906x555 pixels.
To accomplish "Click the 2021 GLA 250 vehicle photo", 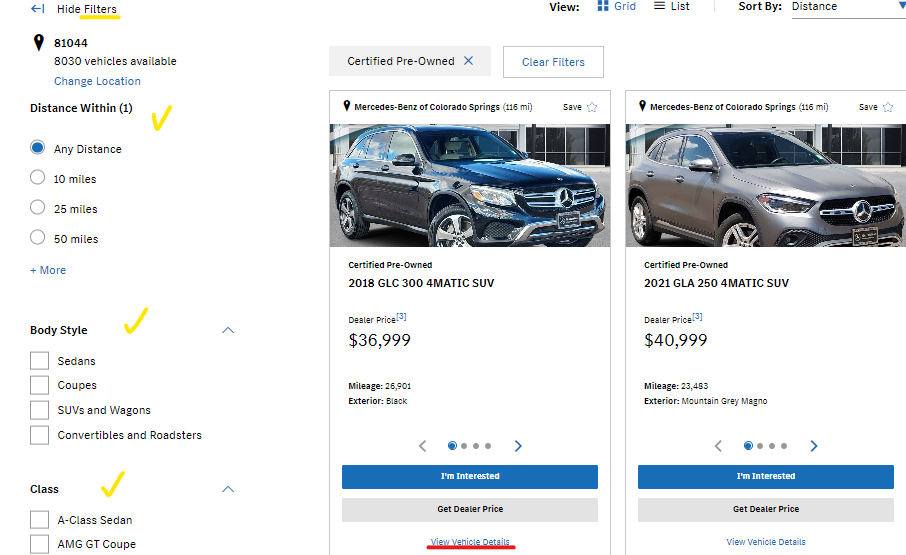I will (765, 185).
